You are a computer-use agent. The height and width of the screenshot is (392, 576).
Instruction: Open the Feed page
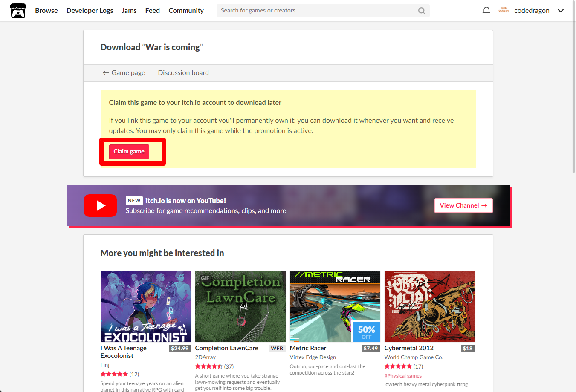pos(153,11)
